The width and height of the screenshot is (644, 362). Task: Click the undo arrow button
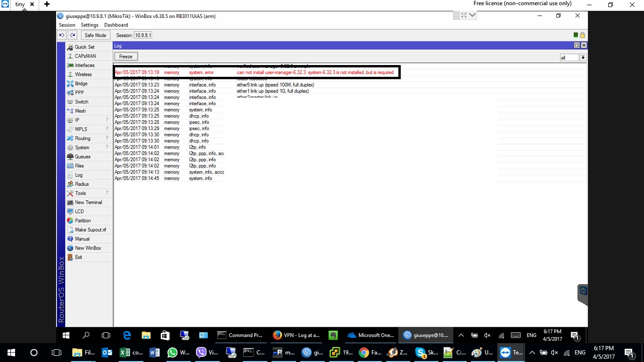pyautogui.click(x=62, y=35)
